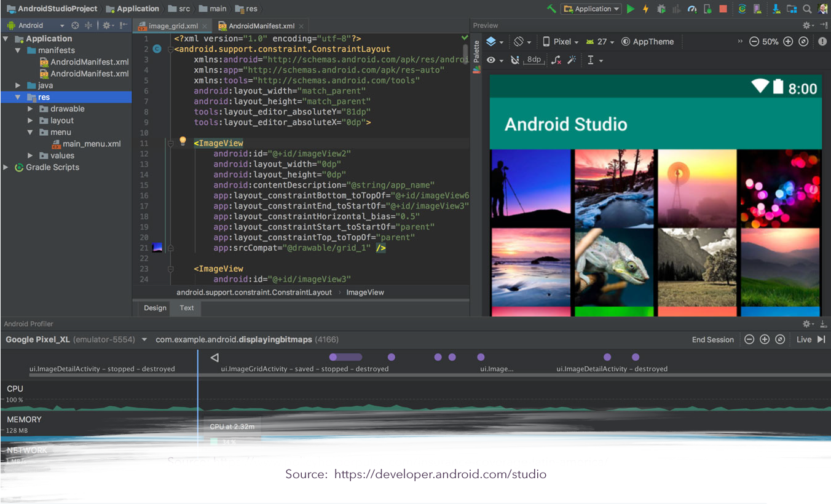Click the user account avatar
The image size is (831, 504).
pyautogui.click(x=823, y=9)
